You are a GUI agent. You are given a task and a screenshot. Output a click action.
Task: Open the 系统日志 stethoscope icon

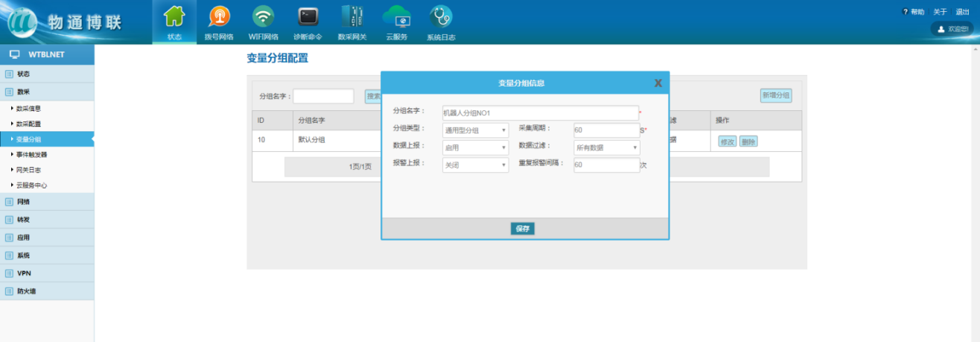(x=441, y=16)
